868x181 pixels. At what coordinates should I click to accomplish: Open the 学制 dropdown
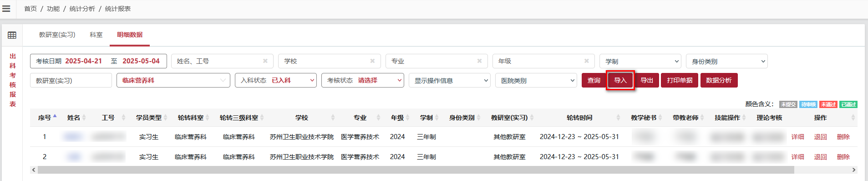[x=640, y=61]
